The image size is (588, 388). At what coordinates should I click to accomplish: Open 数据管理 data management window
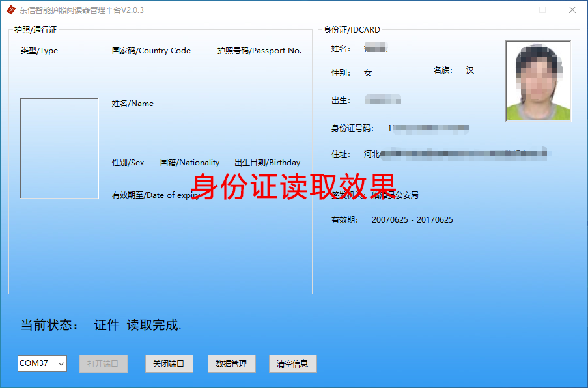coord(231,363)
